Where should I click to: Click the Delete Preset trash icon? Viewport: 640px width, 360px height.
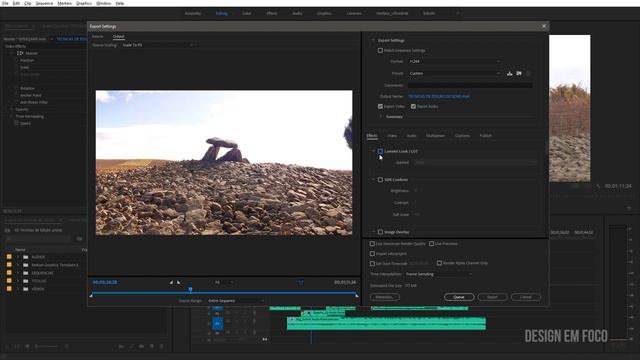pos(528,73)
